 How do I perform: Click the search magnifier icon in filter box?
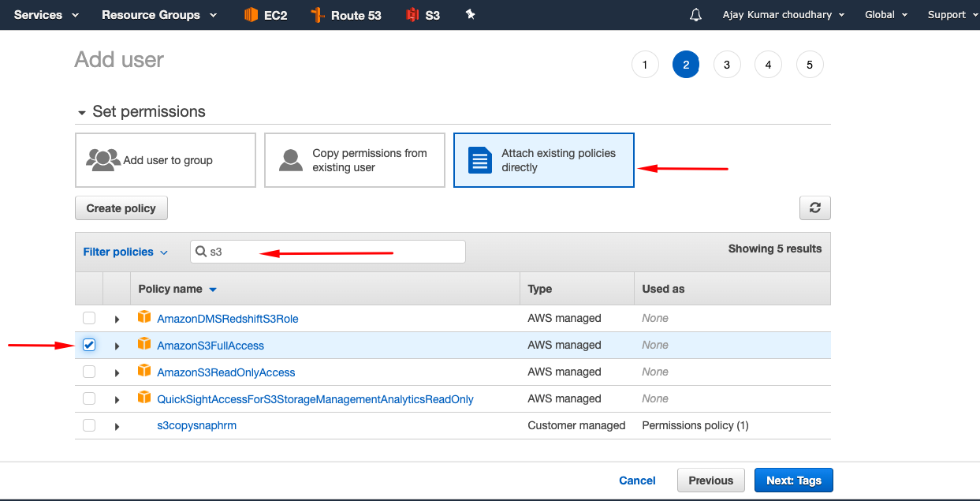[x=201, y=252]
